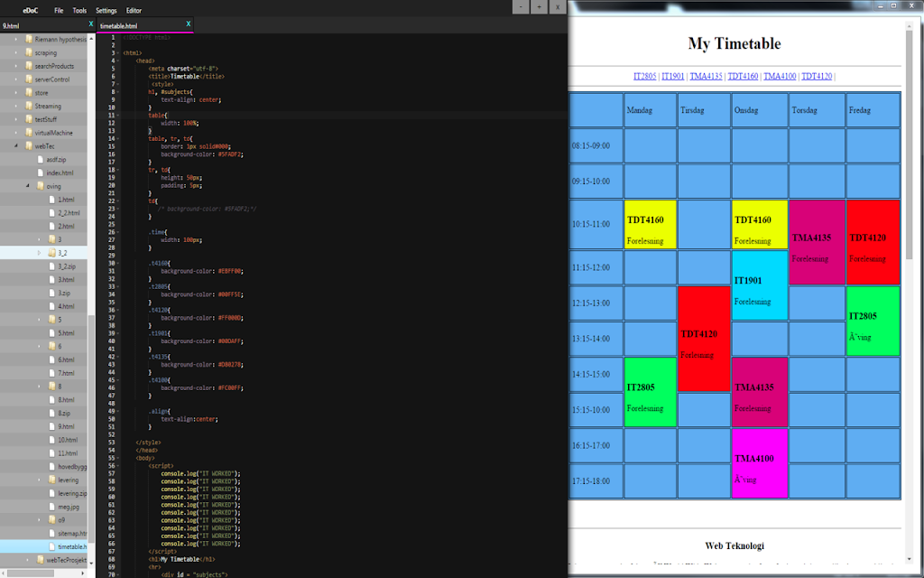
Task: Click the 8.zip file icon
Action: [51, 413]
